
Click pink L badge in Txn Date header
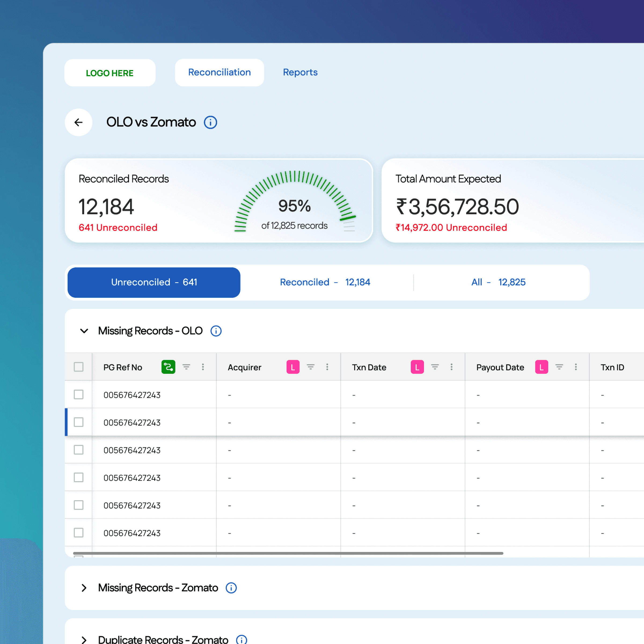[x=417, y=367]
